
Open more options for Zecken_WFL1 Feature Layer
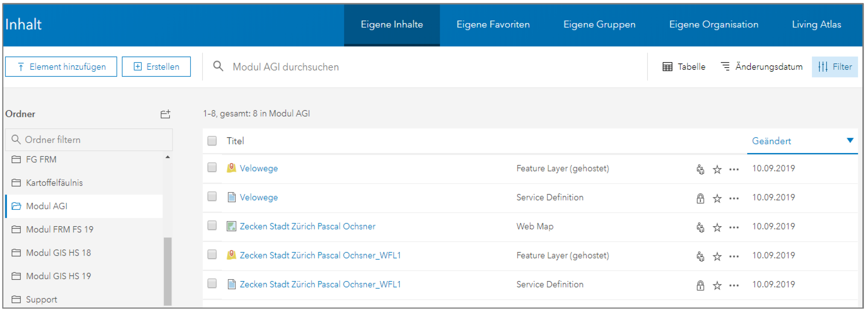coord(734,256)
